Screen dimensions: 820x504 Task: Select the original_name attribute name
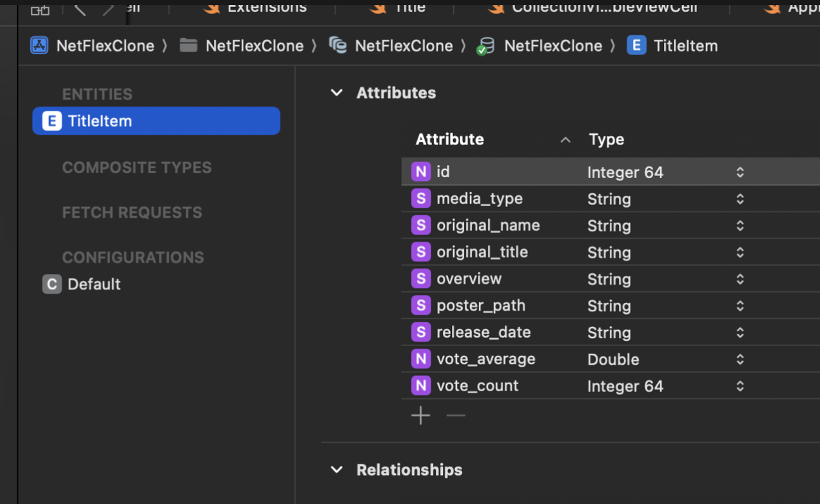click(x=488, y=226)
